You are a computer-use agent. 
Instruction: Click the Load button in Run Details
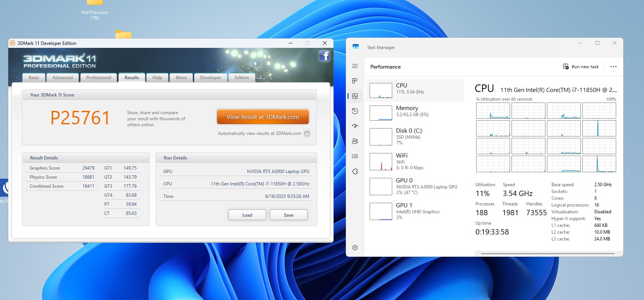click(247, 215)
